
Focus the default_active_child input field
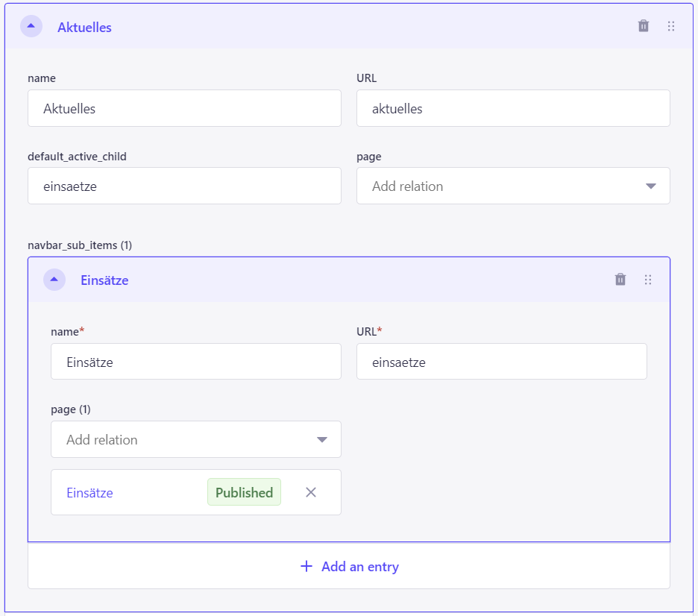point(184,186)
